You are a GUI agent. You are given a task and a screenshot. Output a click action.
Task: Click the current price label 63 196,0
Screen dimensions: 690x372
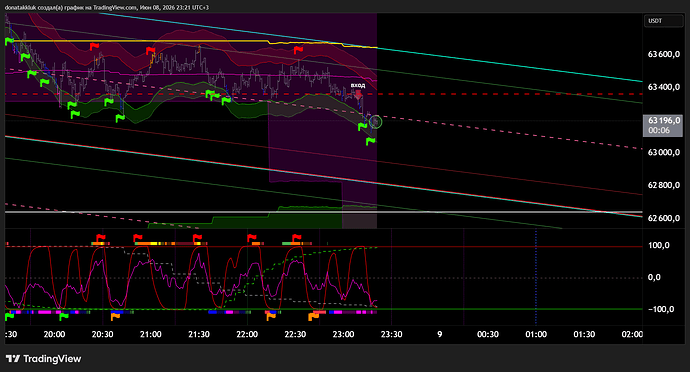tap(664, 120)
